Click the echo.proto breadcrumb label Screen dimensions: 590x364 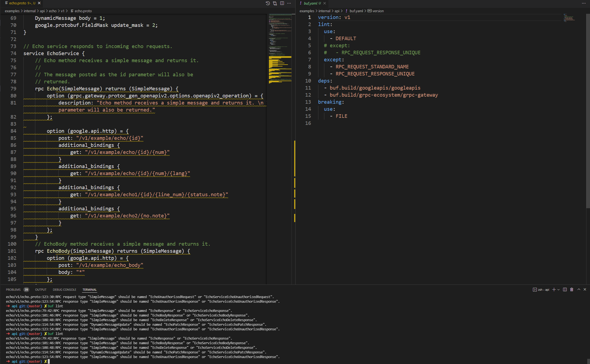[83, 11]
